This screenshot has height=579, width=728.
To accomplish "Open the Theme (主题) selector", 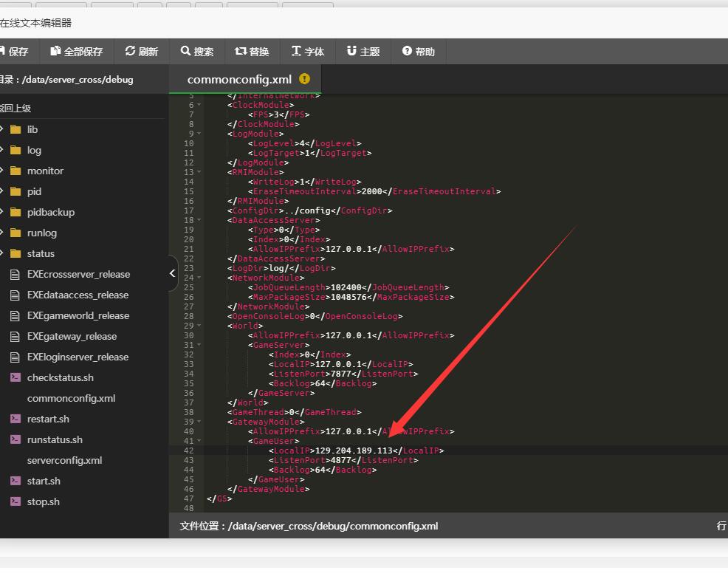I will tap(352, 51).
